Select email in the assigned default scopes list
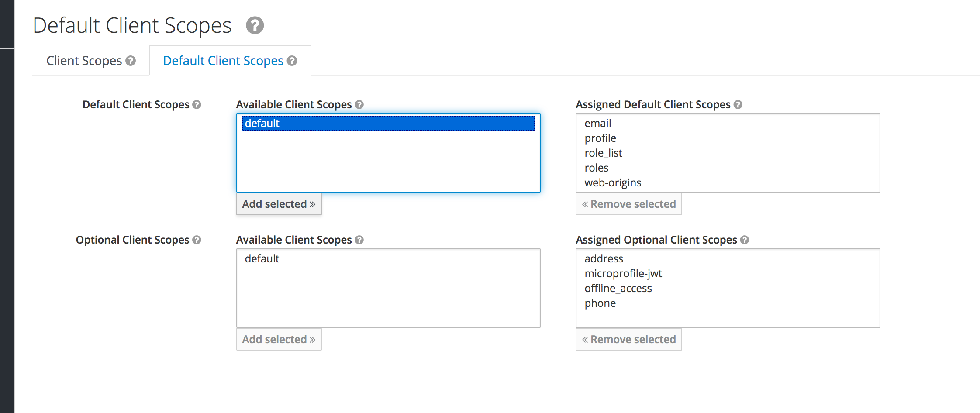This screenshot has width=980, height=413. [598, 123]
